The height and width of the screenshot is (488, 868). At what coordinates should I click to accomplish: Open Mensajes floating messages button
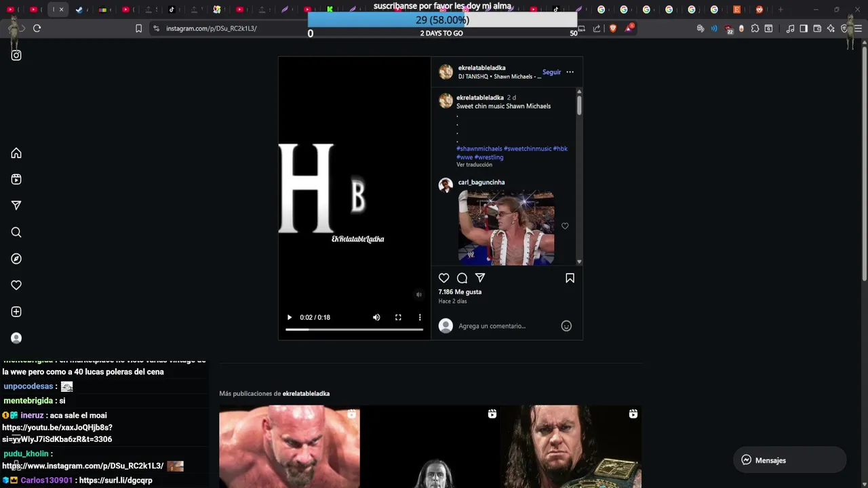pos(789,460)
